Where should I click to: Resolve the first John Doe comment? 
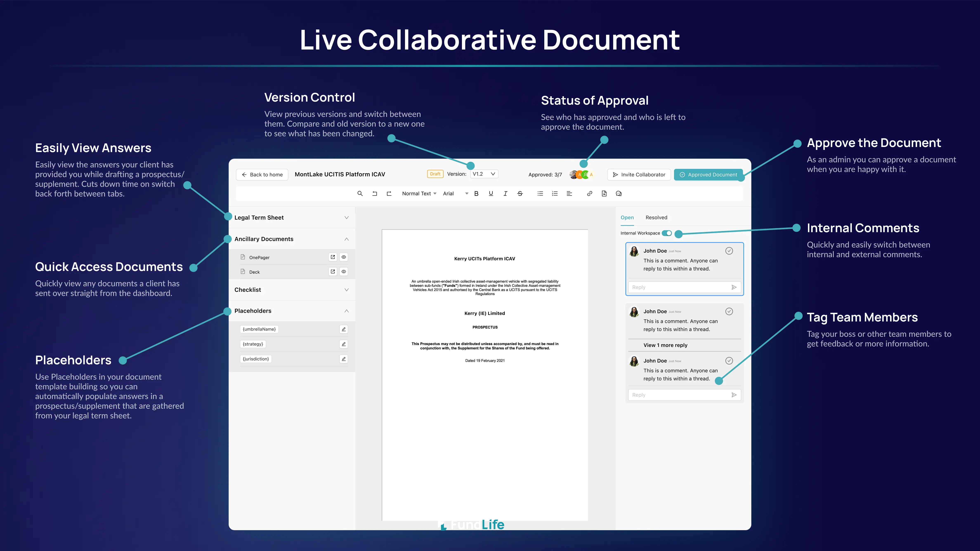(729, 251)
